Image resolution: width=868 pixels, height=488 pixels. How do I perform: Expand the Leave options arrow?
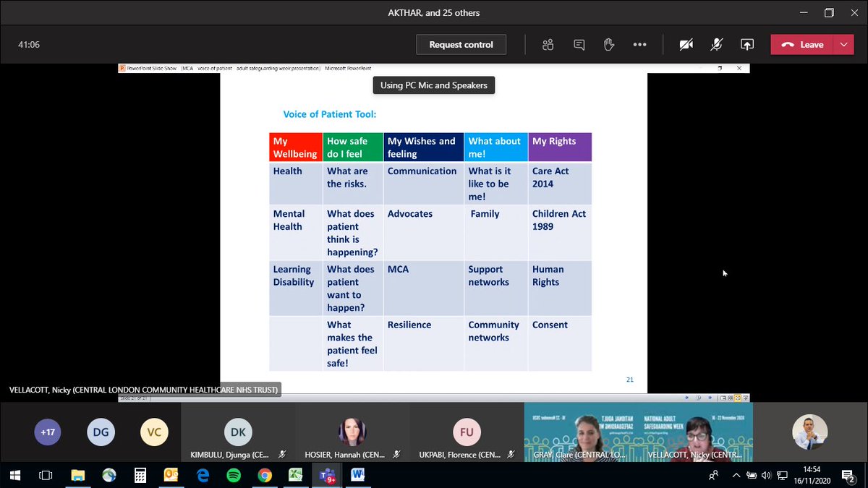pyautogui.click(x=844, y=45)
